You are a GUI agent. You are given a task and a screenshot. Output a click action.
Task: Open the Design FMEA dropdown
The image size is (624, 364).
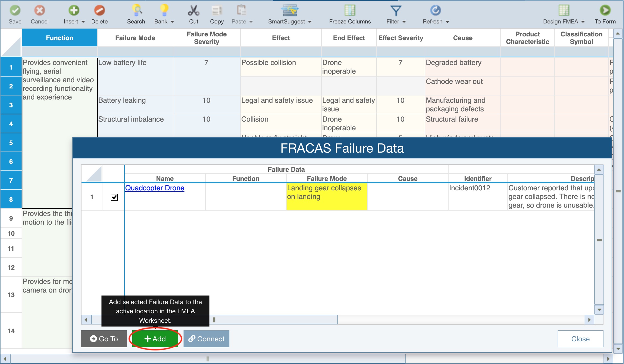[583, 22]
